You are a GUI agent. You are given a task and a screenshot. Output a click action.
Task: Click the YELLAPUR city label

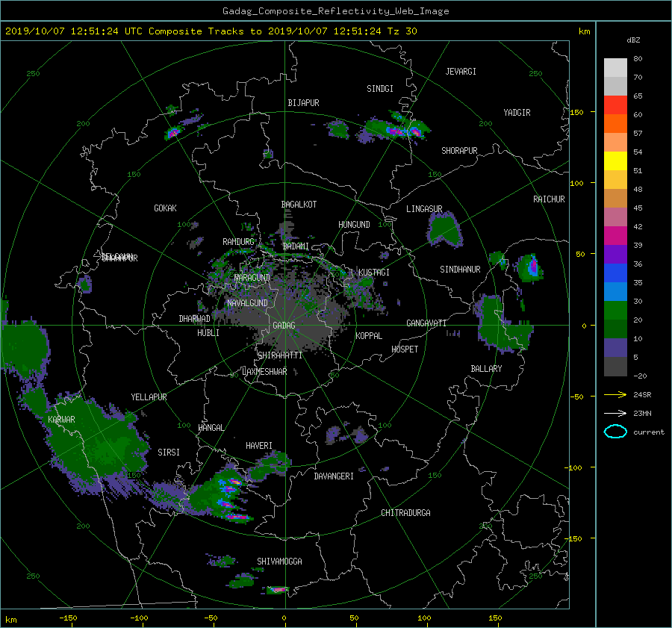pyautogui.click(x=149, y=397)
